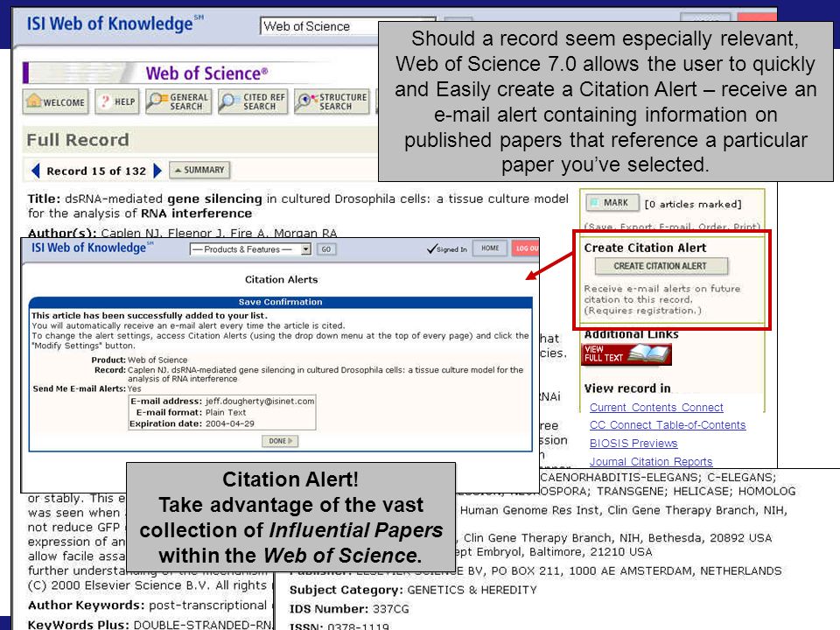Click the Web of Science banner title
This screenshot has height=630, width=840.
coord(206,73)
